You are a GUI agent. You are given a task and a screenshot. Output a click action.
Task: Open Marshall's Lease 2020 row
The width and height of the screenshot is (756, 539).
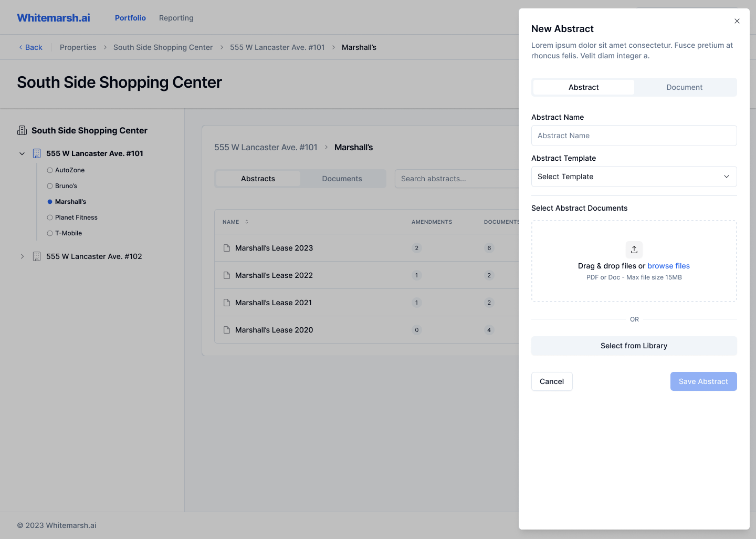pos(366,330)
